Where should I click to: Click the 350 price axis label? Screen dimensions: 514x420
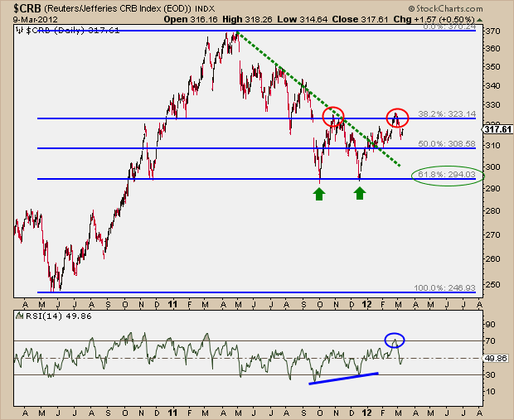[x=493, y=66]
